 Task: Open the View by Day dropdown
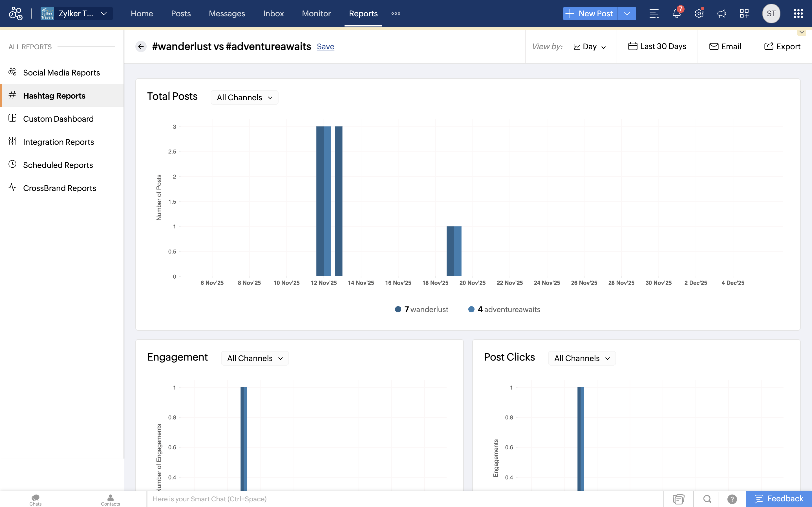(x=590, y=46)
